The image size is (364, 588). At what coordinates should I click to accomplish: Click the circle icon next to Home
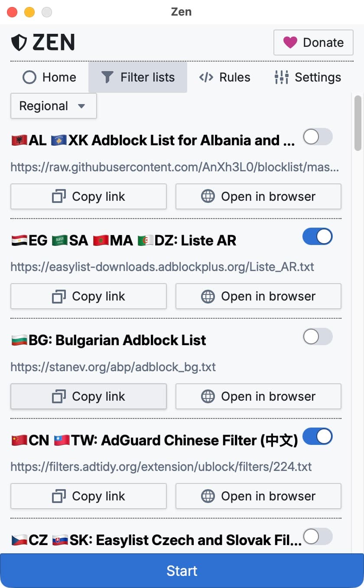pyautogui.click(x=29, y=77)
